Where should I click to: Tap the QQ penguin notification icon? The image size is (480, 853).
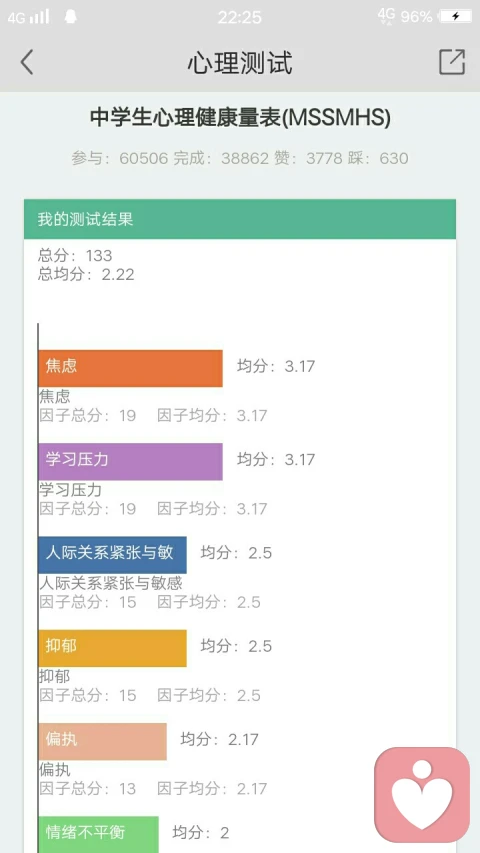(x=70, y=17)
